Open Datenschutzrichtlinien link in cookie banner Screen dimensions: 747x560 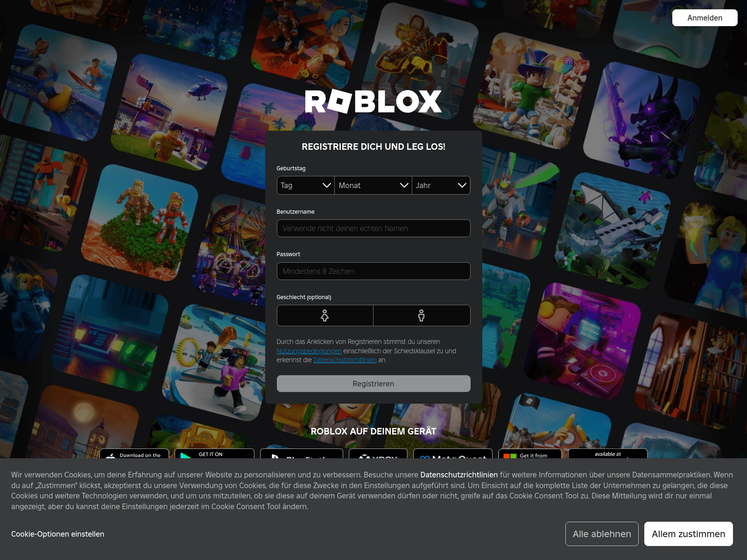click(x=459, y=475)
